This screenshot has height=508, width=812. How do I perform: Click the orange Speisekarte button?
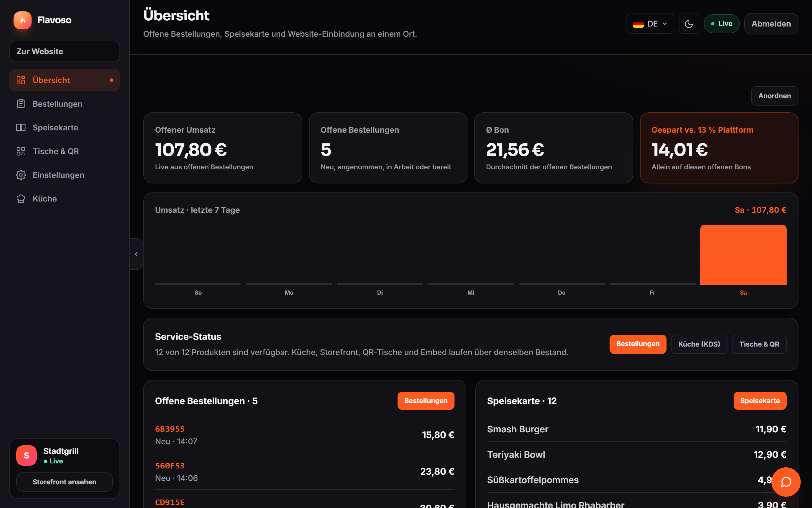pos(760,400)
